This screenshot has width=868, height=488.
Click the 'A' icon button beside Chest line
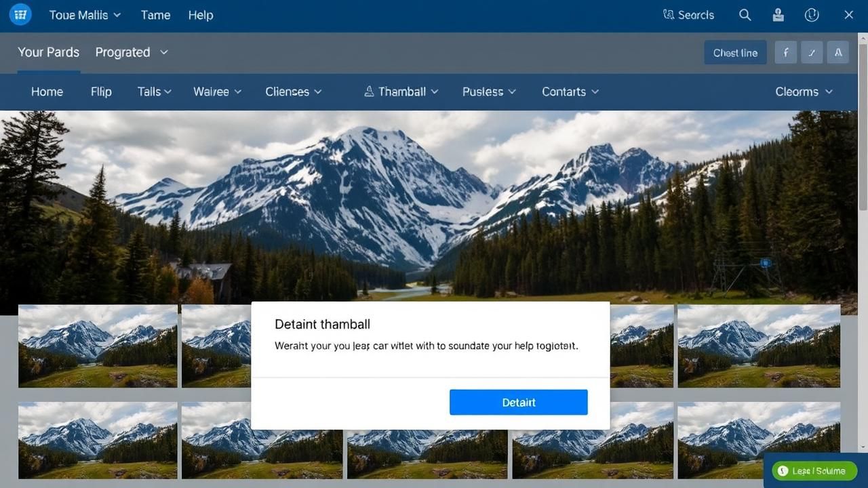point(838,52)
